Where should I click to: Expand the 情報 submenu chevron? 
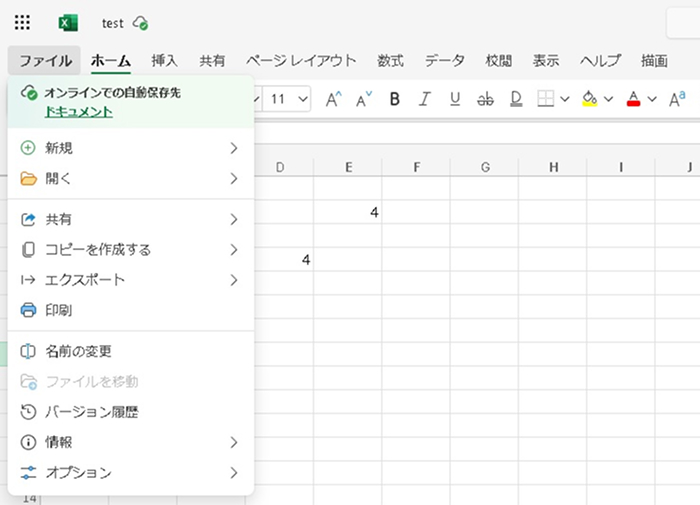point(234,442)
